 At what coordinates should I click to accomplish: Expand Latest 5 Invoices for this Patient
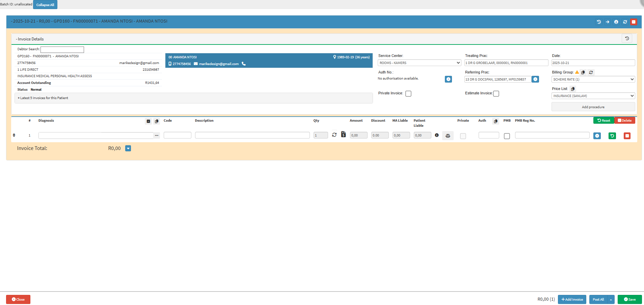[x=43, y=98]
